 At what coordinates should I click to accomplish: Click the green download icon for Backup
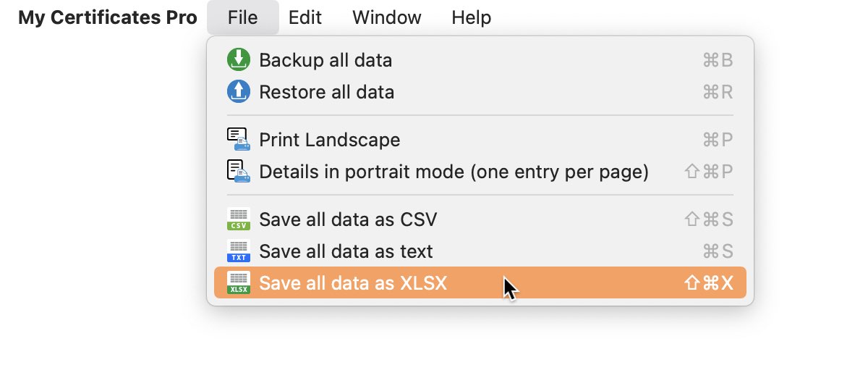(x=238, y=59)
